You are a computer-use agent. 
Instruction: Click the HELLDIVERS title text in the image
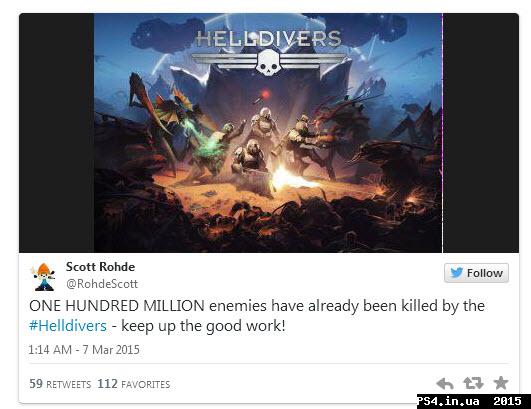[x=268, y=38]
